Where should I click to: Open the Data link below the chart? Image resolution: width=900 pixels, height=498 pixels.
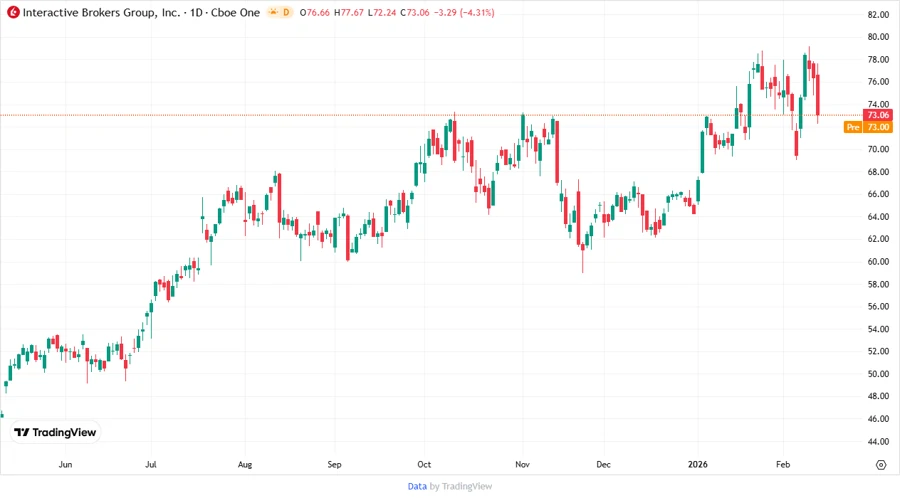417,487
